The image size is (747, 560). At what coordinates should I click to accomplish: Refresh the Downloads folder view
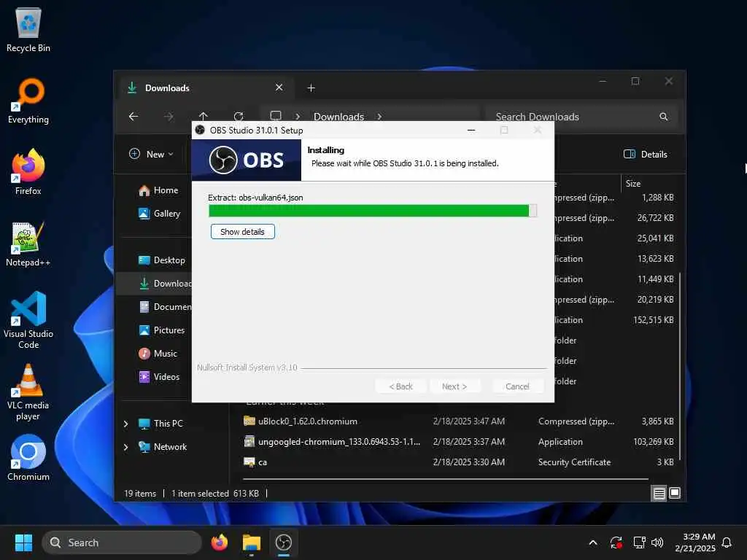point(239,116)
